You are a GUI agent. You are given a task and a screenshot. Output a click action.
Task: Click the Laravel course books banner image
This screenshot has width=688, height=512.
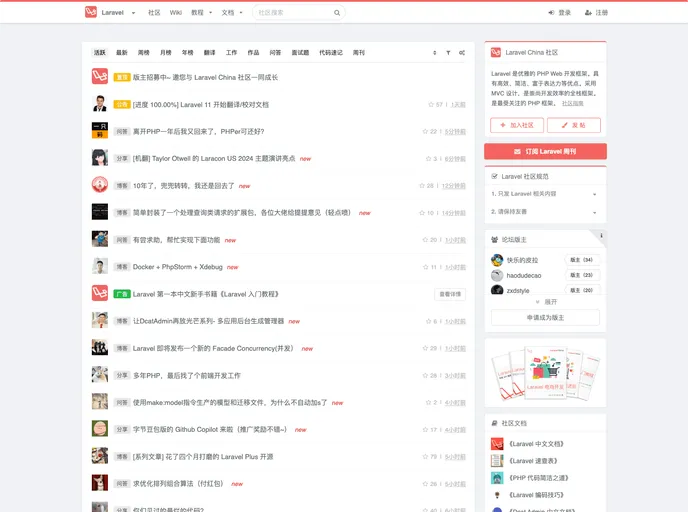click(545, 373)
